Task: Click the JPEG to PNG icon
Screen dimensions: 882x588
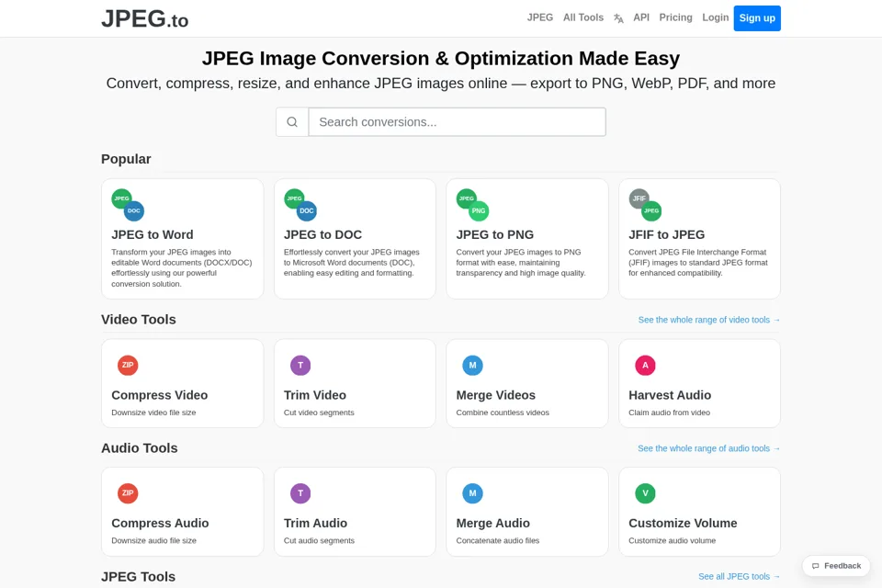Action: 472,205
